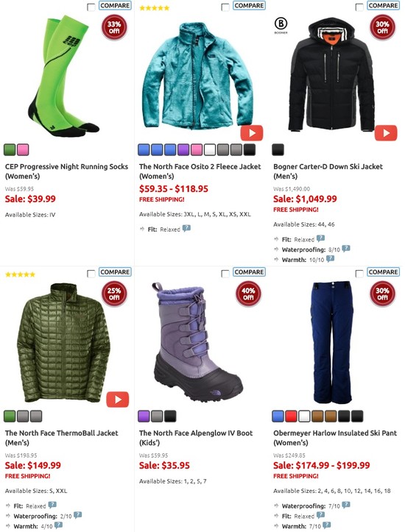Open Fit help icon under Osito 2 Fleece Jacket
405x532 pixels.
coord(186,228)
